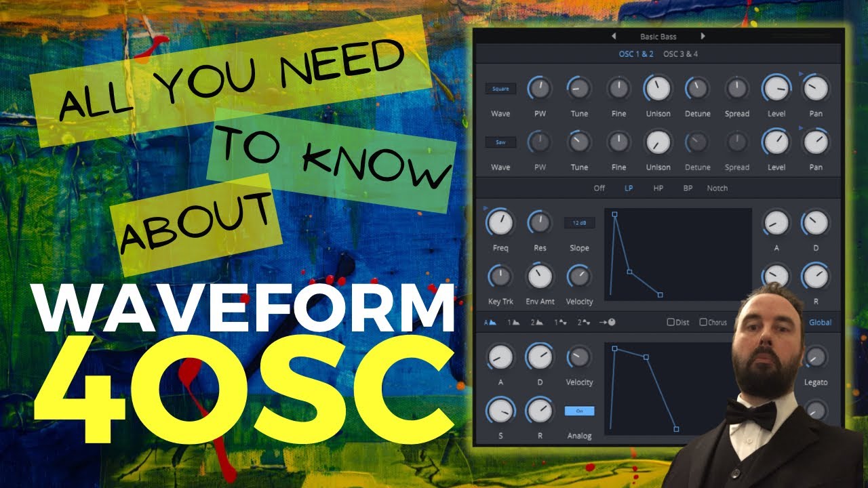Click the first oscillator Detune knob

coord(697,88)
